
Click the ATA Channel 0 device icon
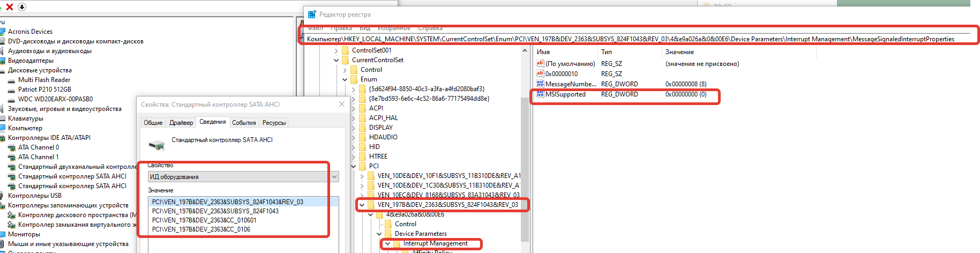pyautogui.click(x=11, y=148)
